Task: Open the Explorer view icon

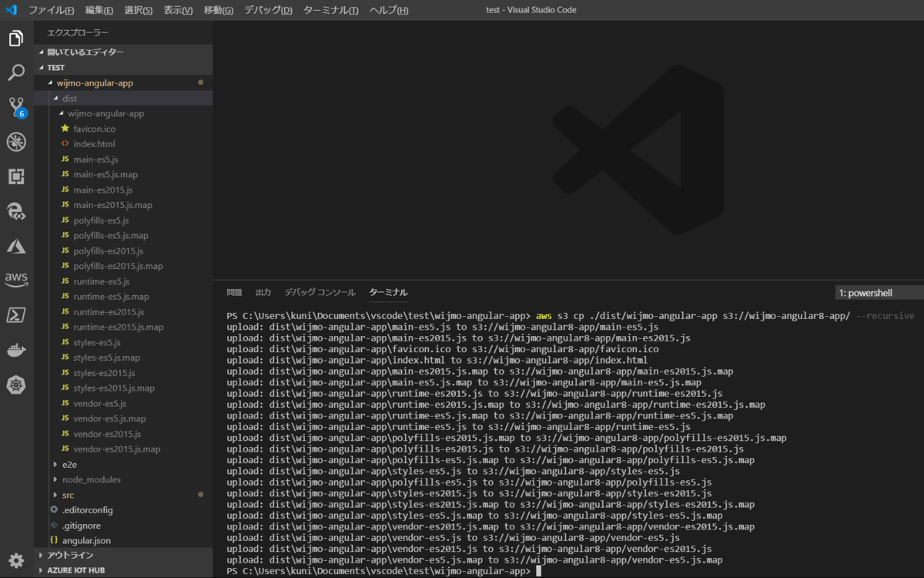Action: 16,39
